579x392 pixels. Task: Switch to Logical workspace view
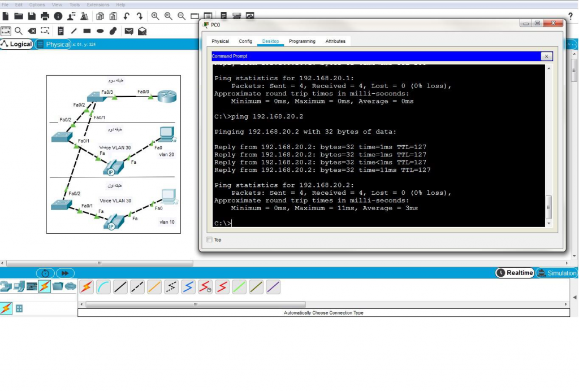tap(16, 44)
